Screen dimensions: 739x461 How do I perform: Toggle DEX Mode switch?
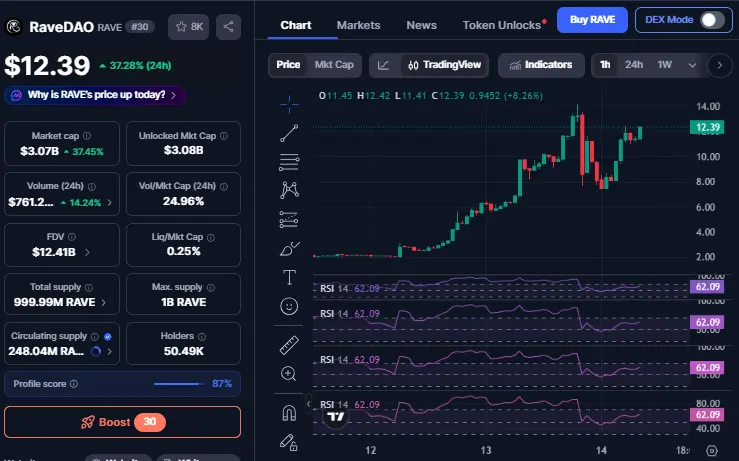[x=712, y=20]
